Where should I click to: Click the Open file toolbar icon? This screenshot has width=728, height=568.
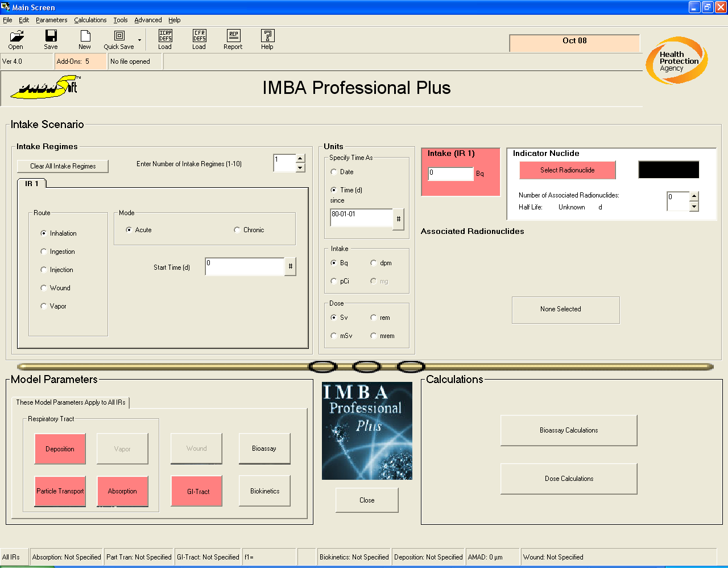[x=16, y=40]
